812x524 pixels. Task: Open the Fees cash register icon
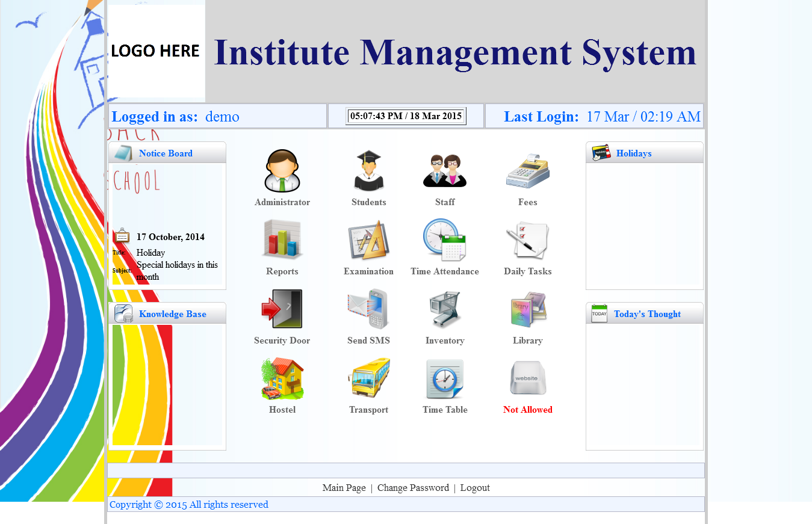click(x=528, y=171)
